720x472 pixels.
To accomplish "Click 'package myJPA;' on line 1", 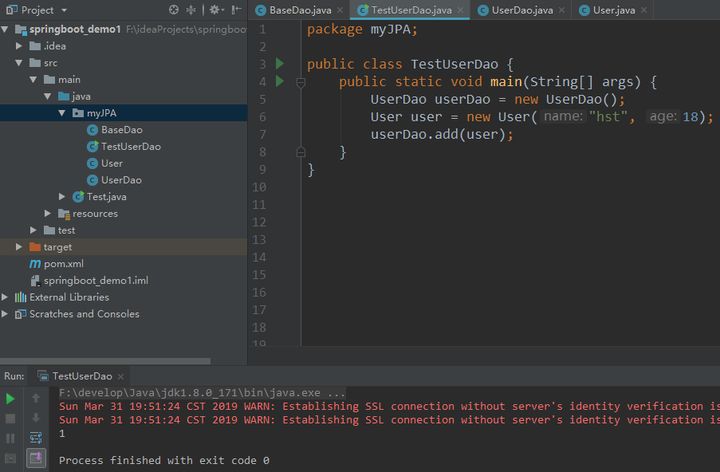I will tap(362, 29).
